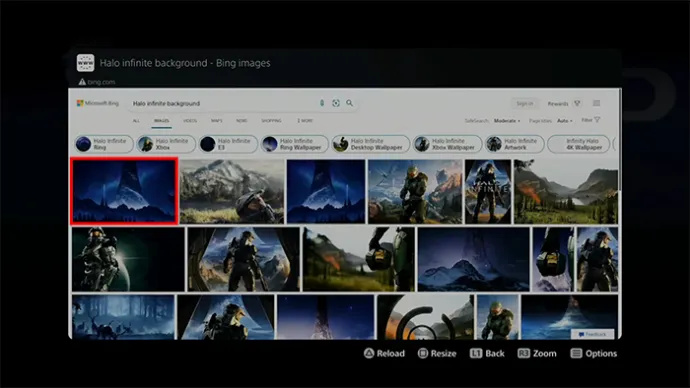
Task: Click the warning icon beside bing.com
Action: coord(82,82)
